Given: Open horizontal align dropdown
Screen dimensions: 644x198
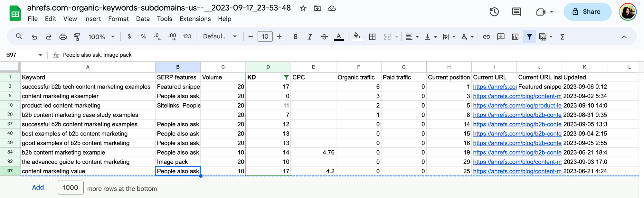Looking at the screenshot, I should click(412, 37).
